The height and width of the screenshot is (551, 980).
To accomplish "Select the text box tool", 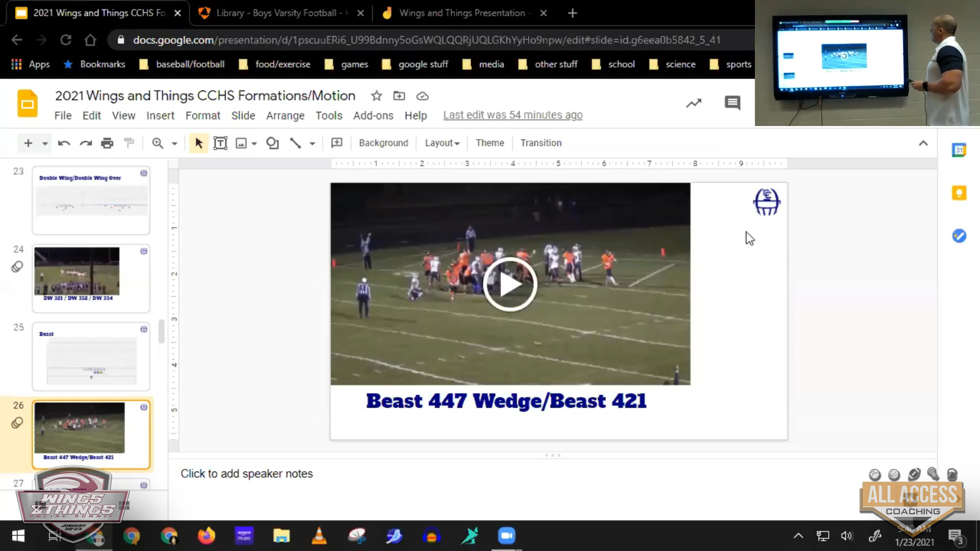I will pyautogui.click(x=220, y=143).
